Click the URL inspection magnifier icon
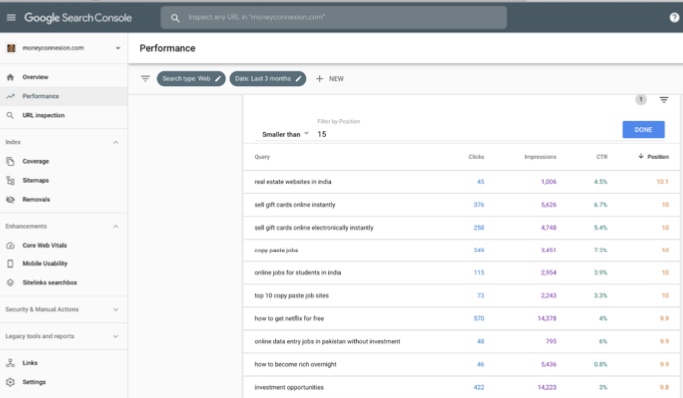 pos(10,115)
